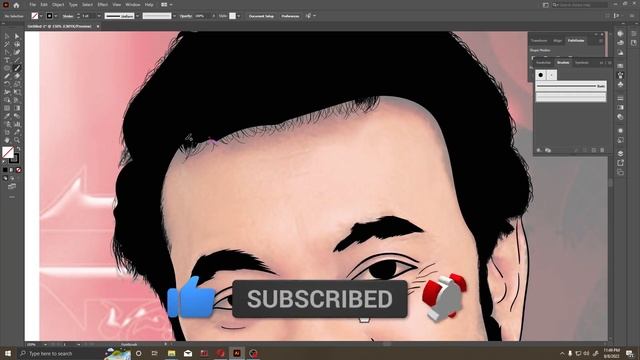Screen dimensions: 640x360
Task: Swap fill and stroke colors
Action: click(18, 149)
